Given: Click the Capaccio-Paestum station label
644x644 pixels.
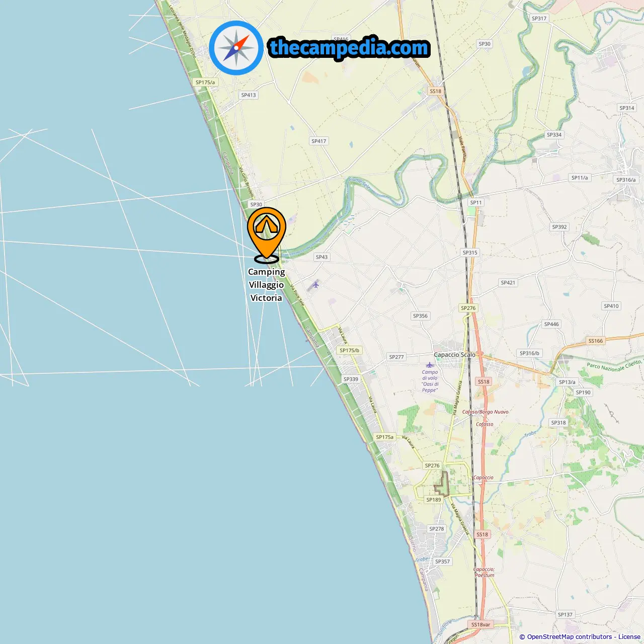Looking at the screenshot, I should pos(485,572).
